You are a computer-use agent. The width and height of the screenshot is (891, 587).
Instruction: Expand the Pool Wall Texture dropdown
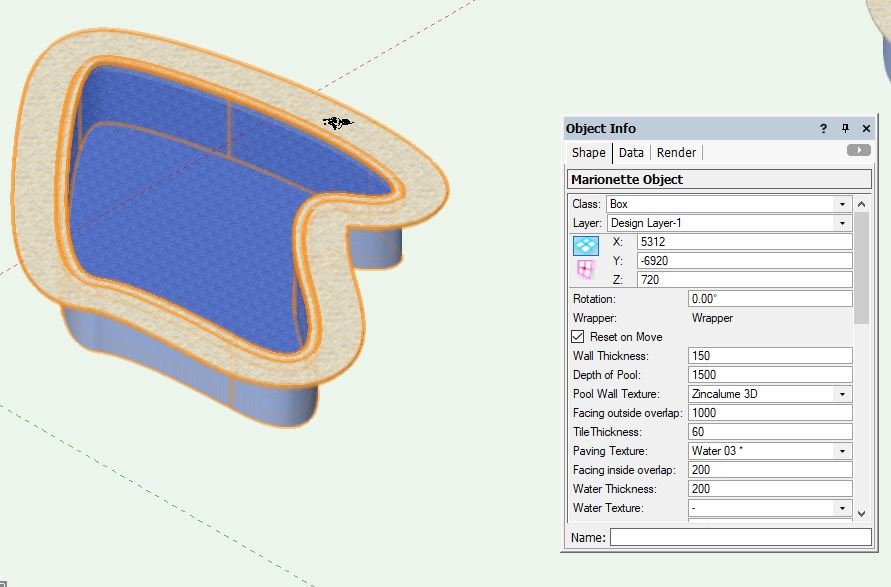click(x=770, y=394)
